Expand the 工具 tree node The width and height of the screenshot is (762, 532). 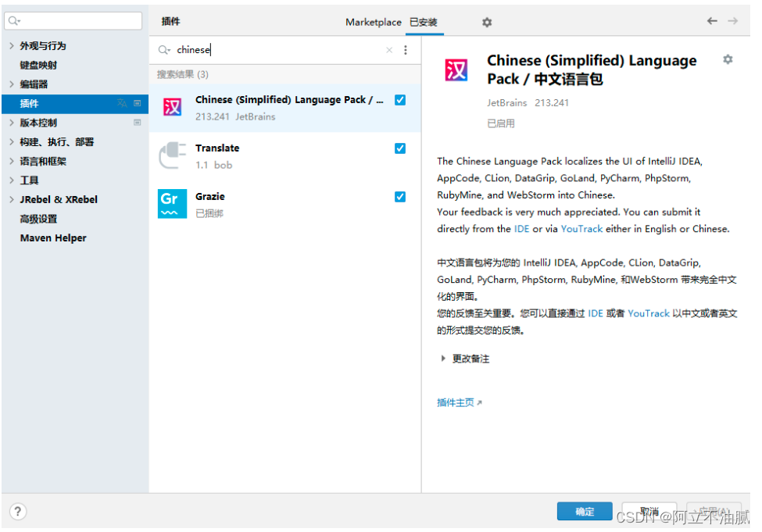[12, 180]
